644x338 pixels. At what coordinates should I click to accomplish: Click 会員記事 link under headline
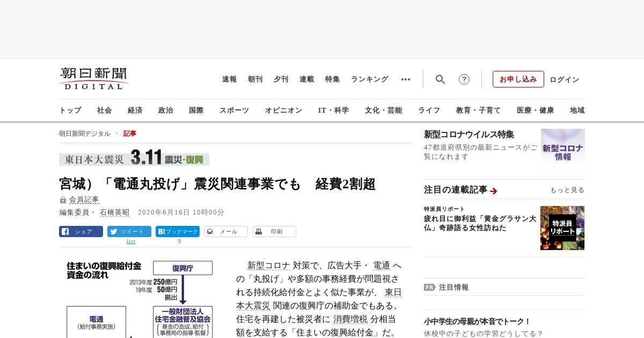pos(84,200)
